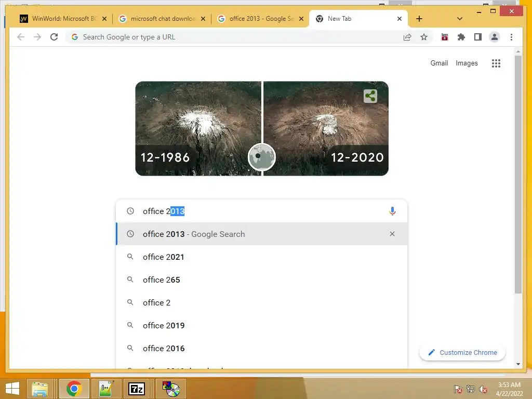This screenshot has width=532, height=399.
Task: Select office 2 suggestion
Action: tap(262, 302)
